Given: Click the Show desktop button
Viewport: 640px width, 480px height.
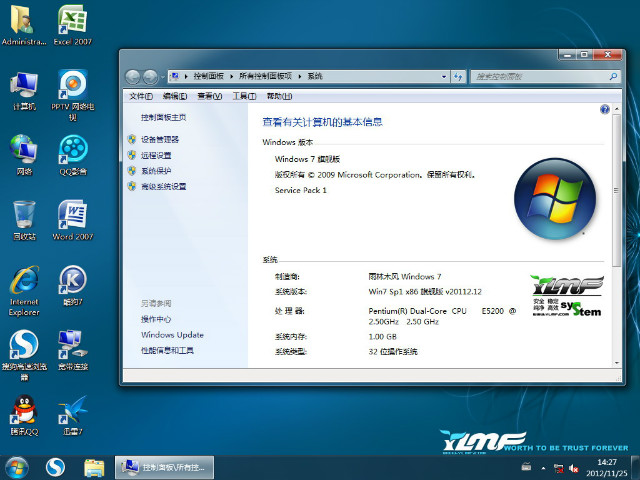Looking at the screenshot, I should (x=636, y=468).
